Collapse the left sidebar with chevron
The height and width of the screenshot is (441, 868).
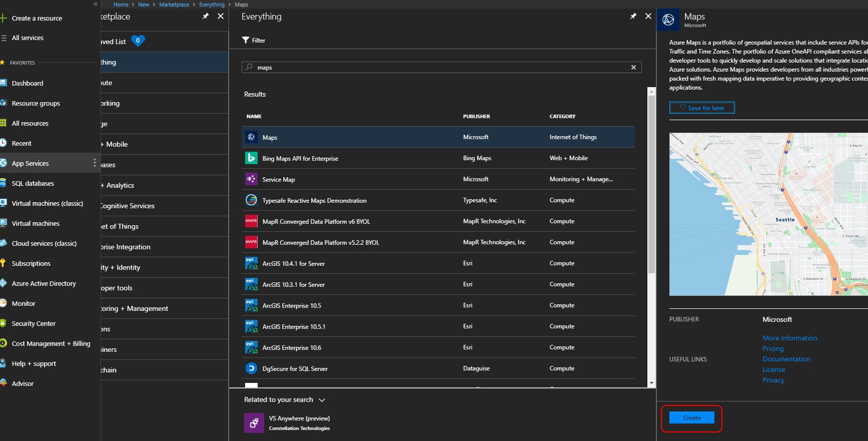point(96,4)
